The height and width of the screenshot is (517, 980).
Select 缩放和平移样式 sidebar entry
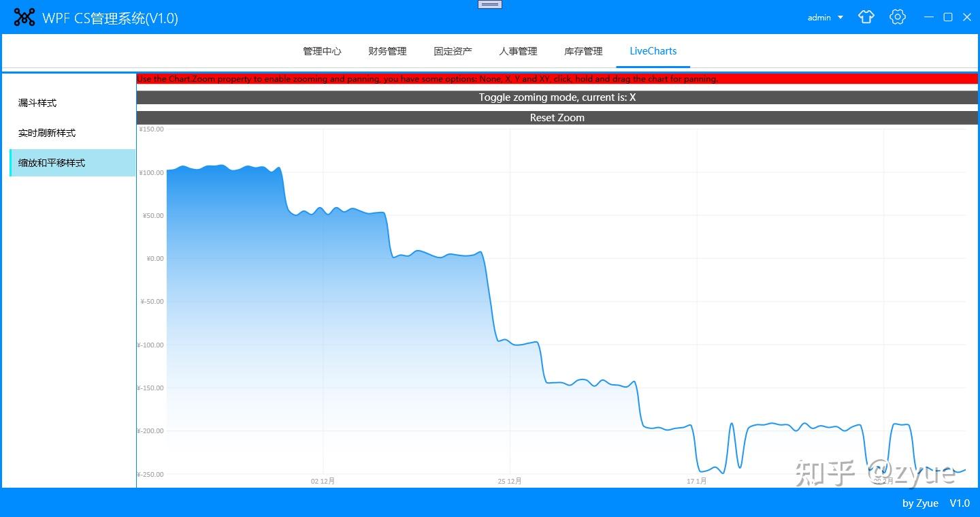[x=51, y=163]
